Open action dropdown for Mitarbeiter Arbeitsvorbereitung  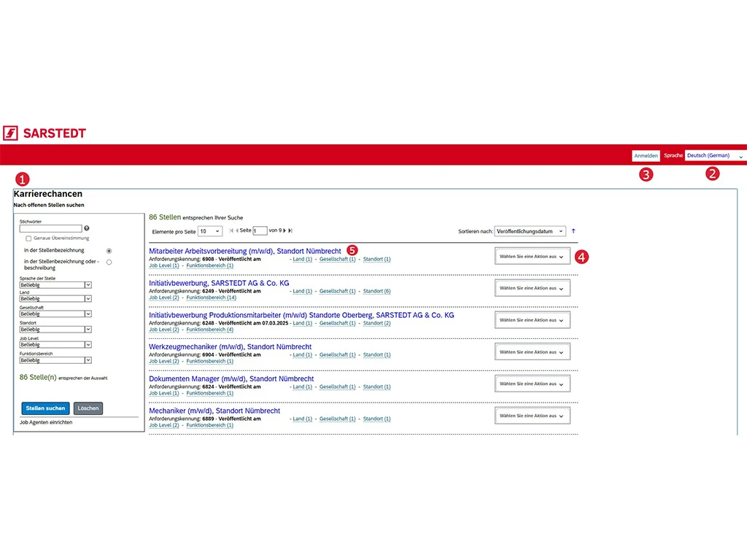pos(532,256)
